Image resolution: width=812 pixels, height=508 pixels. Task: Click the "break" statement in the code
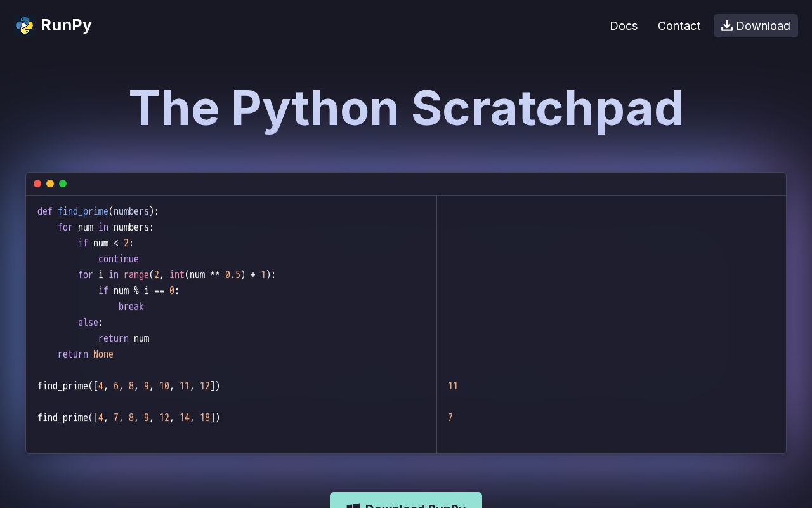pyautogui.click(x=131, y=307)
